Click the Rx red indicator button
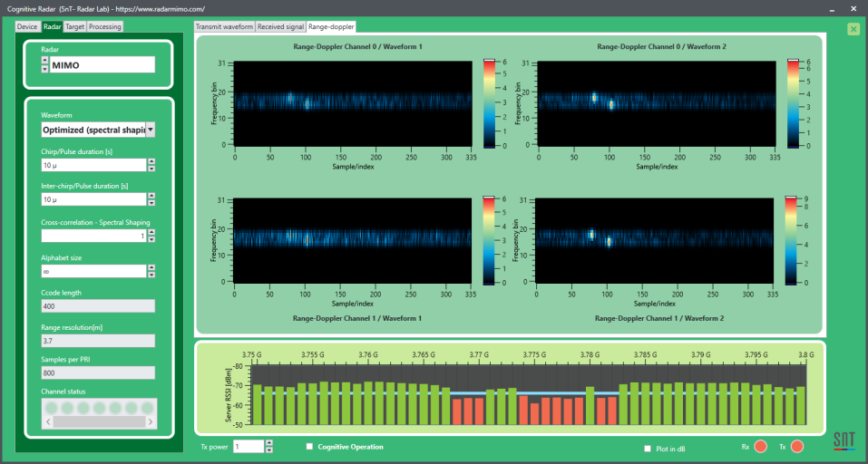 (760, 446)
